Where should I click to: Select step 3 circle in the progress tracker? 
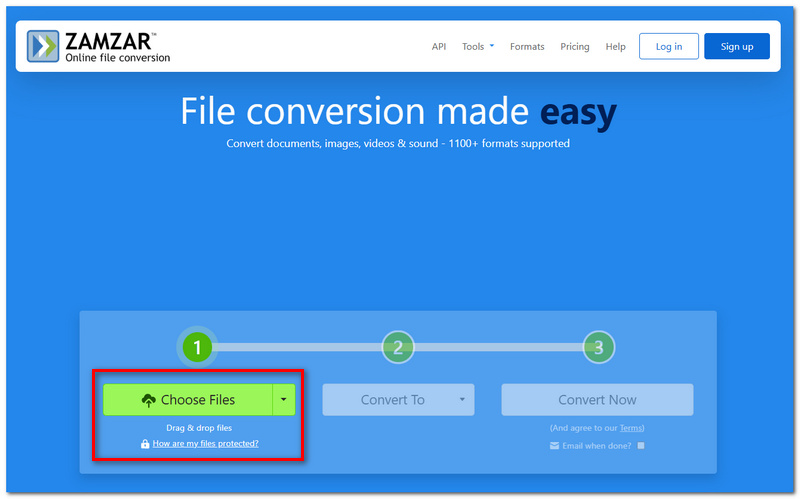(599, 347)
